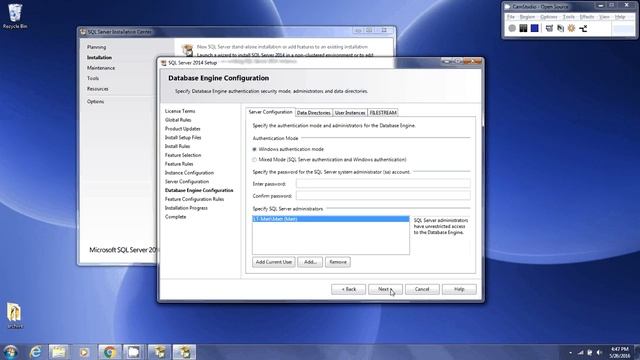Open Google Chrome from taskbar
Viewport: 640px width, 360px height.
pyautogui.click(x=109, y=351)
